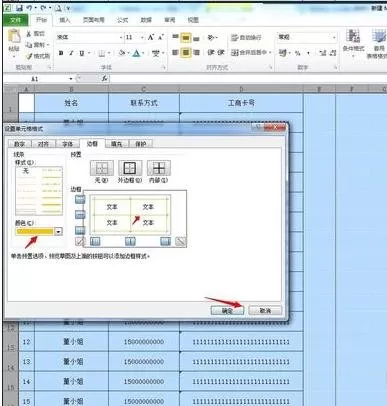Viewport: 387px width, 406px height.
Task: Click the Undo icon in the quick access toolbar
Action: tap(29, 8)
